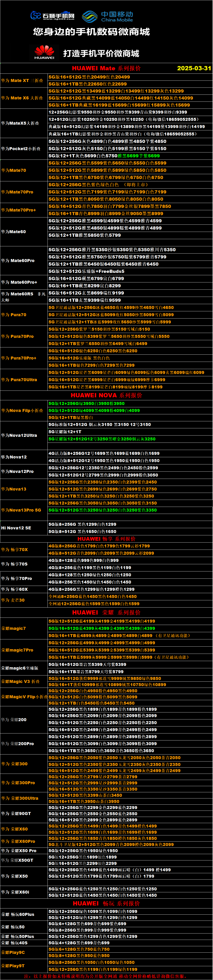Viewport: 213px width, 980px height.
Task: Click the '华为 荣耀X50GT' model label
Action: point(17,860)
